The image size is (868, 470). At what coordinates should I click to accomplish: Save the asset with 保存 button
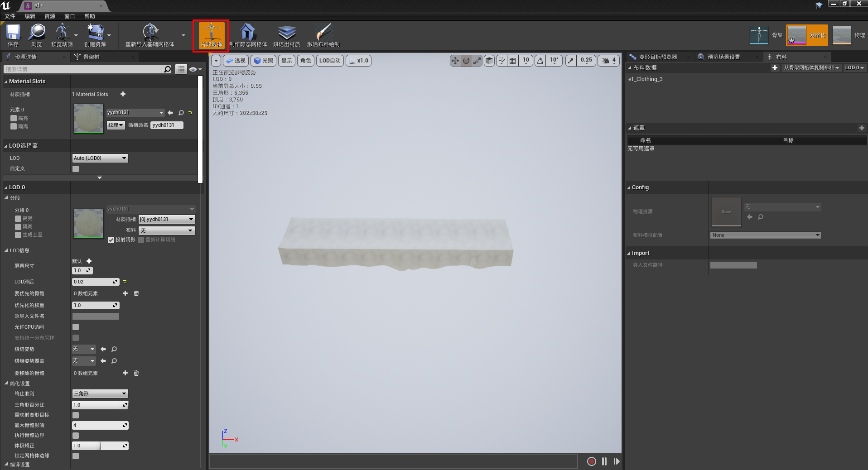click(x=12, y=35)
